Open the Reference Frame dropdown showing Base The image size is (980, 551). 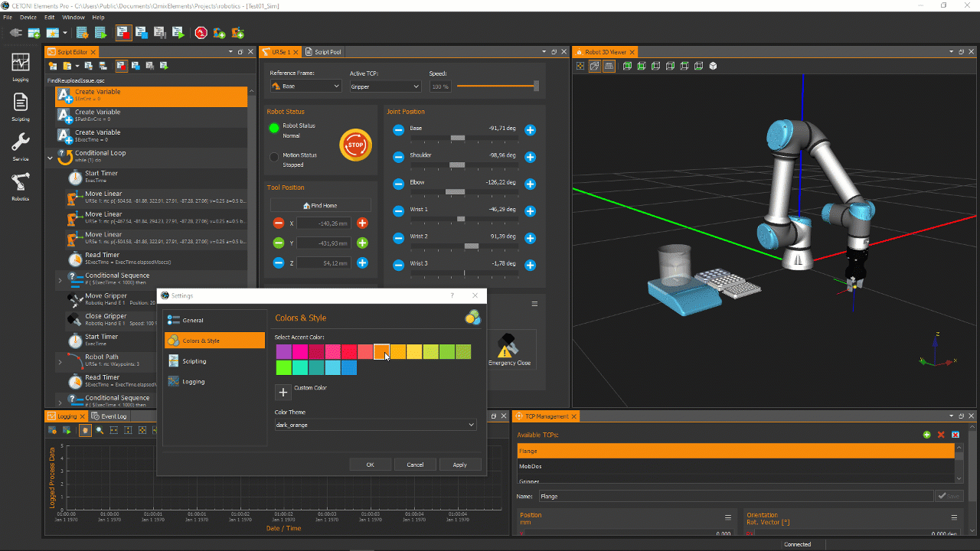point(305,86)
